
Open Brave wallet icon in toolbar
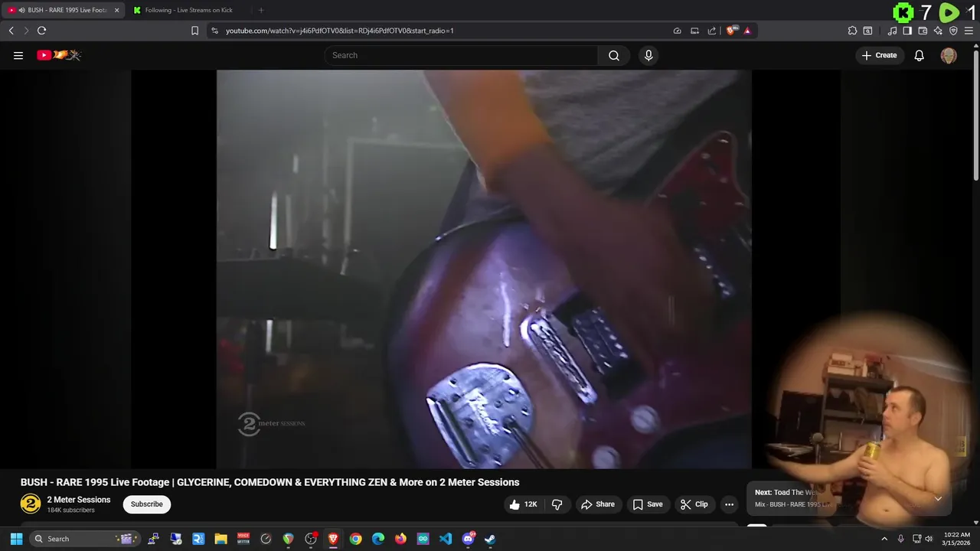click(x=923, y=31)
